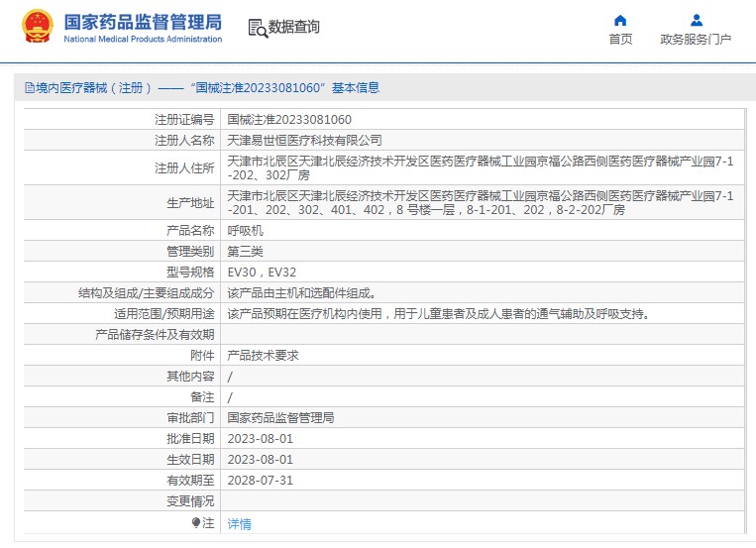Select registrant name 天津易世恒医疗科技有限公司
Image resolution: width=756 pixels, height=548 pixels.
coord(304,141)
